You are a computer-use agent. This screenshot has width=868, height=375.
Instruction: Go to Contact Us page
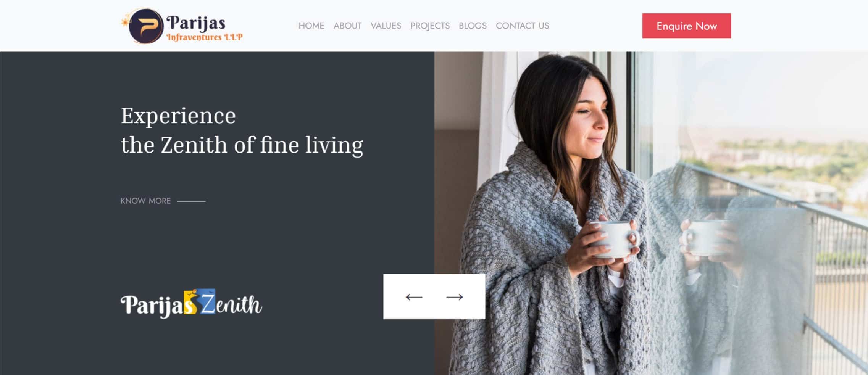pyautogui.click(x=522, y=26)
